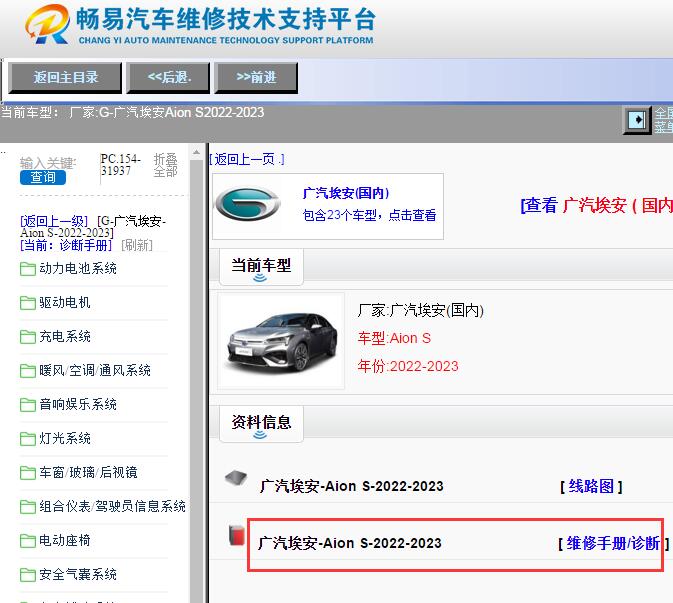Select 安全气囊系统 tree item text
This screenshot has height=603, width=673.
pyautogui.click(x=78, y=574)
